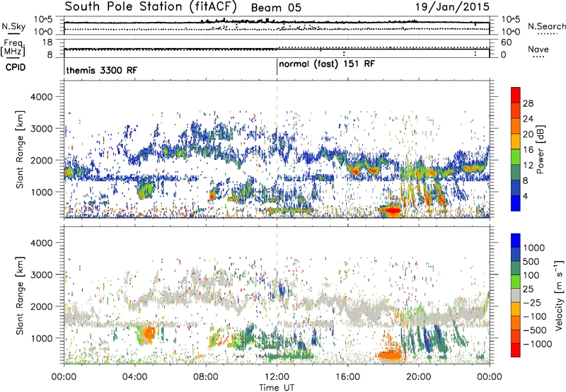This screenshot has height=392, width=566.
Task: Click the '3000' tick in velocity panel
Action: click(x=42, y=275)
